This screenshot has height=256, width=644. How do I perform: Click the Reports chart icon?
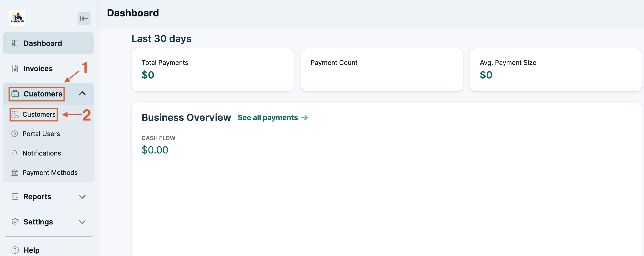point(15,196)
